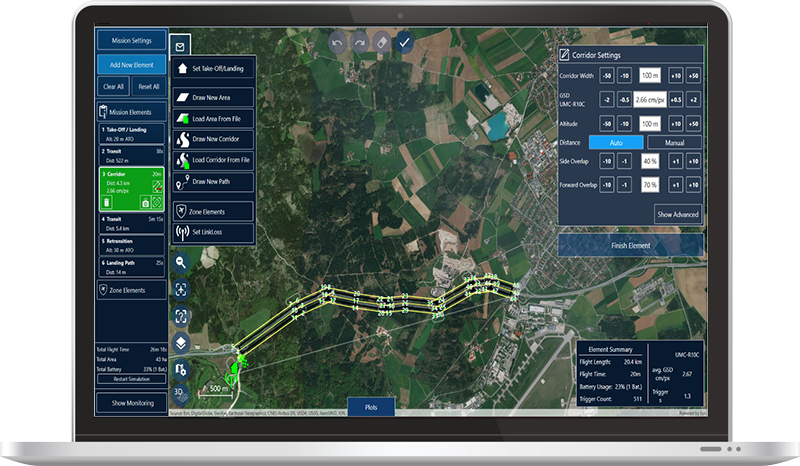
Task: Confirm with the checkmark icon
Action: (x=405, y=42)
